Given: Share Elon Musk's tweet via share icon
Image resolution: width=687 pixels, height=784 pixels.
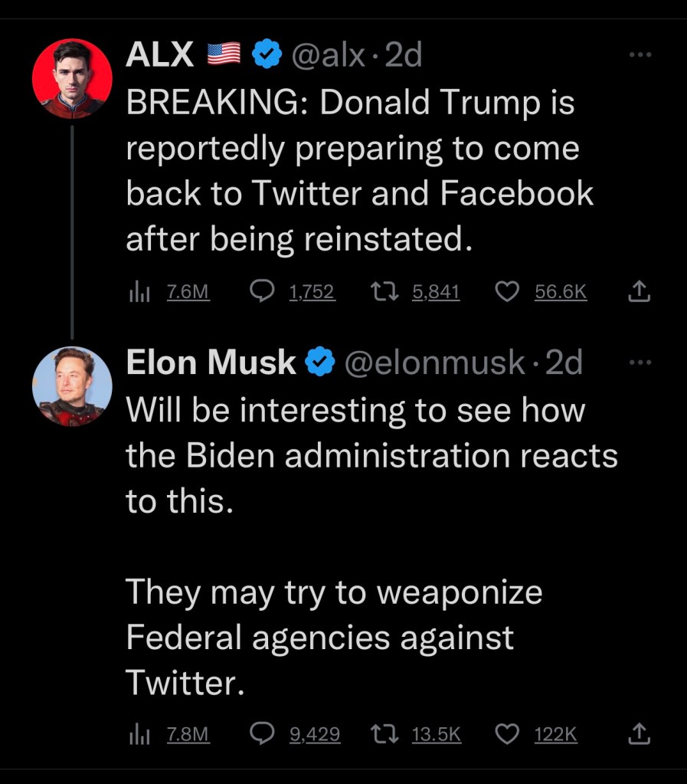Looking at the screenshot, I should coord(639,734).
